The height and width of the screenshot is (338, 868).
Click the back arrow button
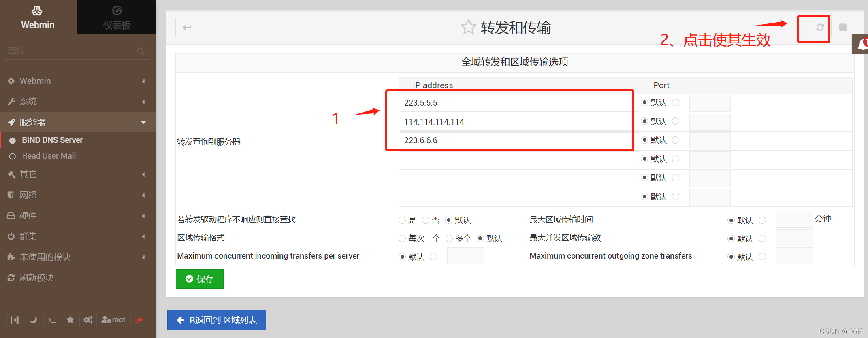tap(187, 28)
